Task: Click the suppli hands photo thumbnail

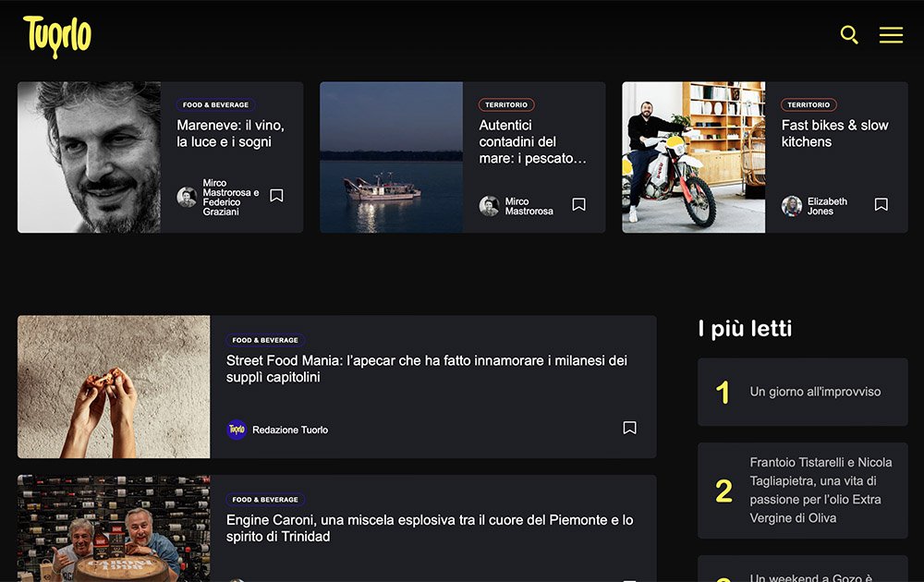Action: pyautogui.click(x=113, y=386)
